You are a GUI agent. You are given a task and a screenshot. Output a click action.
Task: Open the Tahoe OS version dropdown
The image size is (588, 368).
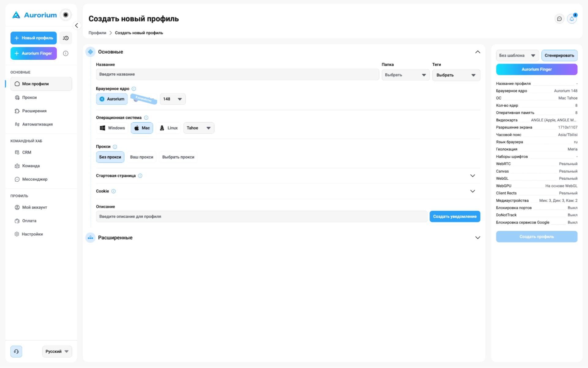click(x=199, y=128)
